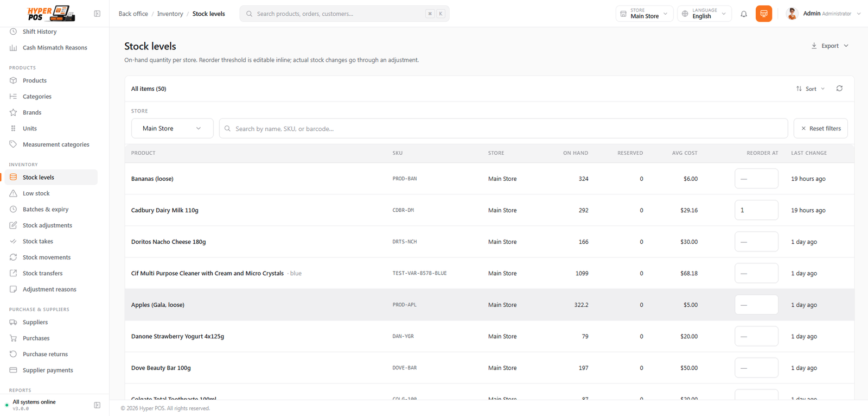Click the Admin avatar picture

(792, 14)
